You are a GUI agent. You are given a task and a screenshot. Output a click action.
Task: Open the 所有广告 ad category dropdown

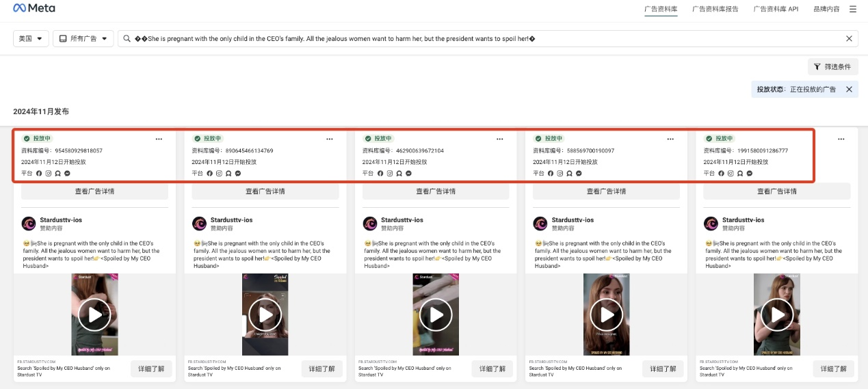pyautogui.click(x=83, y=39)
